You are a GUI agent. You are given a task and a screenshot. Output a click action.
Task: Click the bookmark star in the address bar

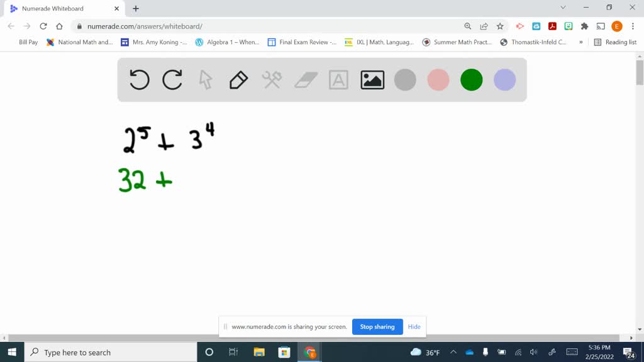[499, 26]
